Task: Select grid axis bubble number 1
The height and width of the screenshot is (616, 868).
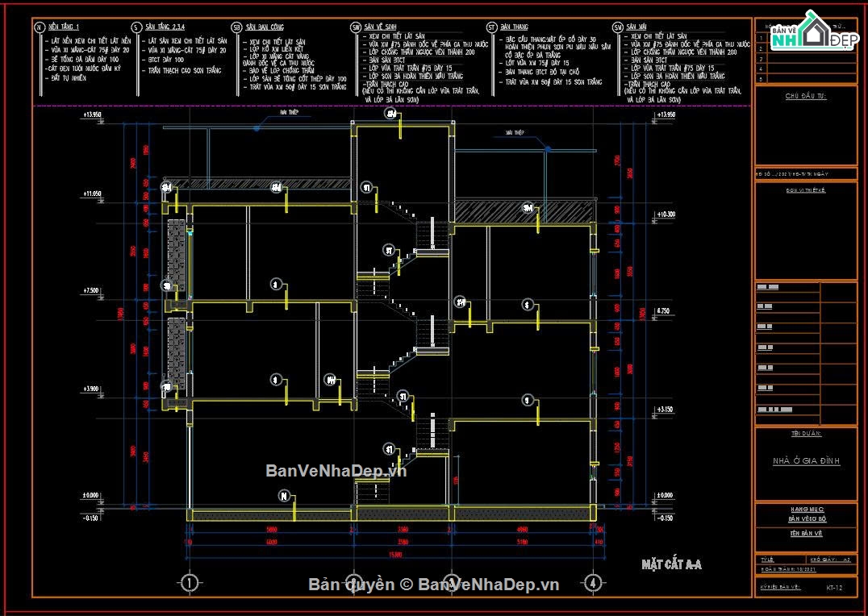Action: 189,582
